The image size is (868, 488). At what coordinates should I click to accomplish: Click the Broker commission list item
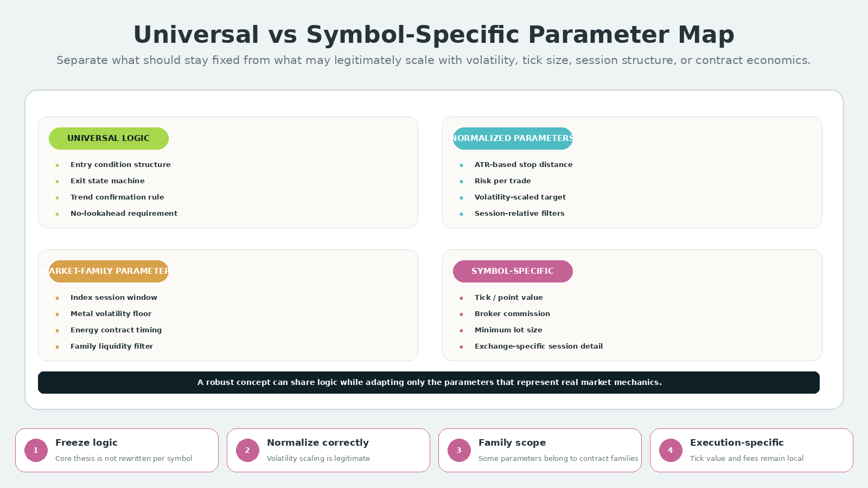[x=512, y=314]
